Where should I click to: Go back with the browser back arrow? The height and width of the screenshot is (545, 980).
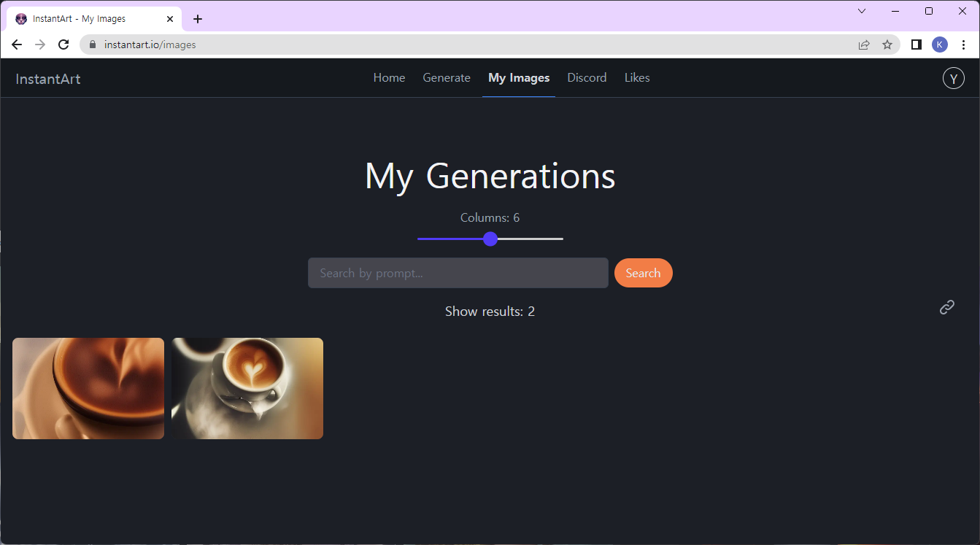coord(17,45)
